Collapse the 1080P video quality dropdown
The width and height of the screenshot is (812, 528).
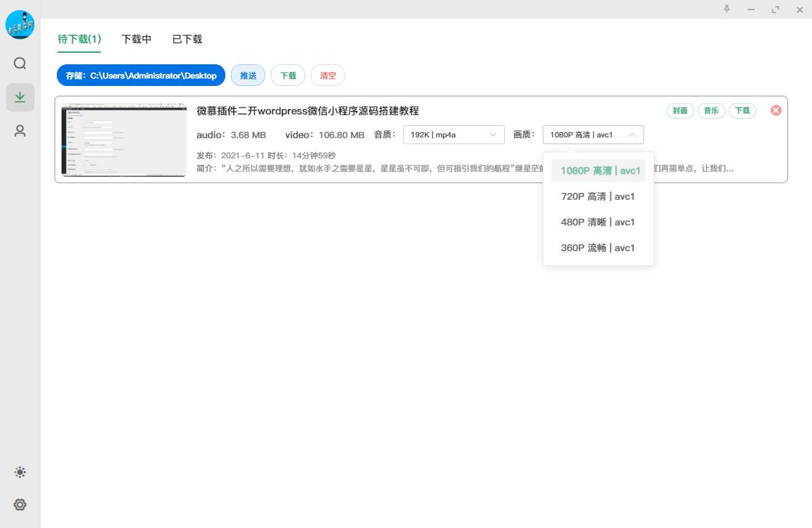[593, 135]
